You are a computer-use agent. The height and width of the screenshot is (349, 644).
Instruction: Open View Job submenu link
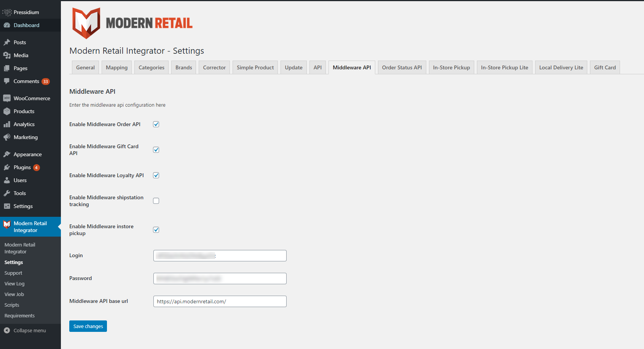(x=14, y=295)
